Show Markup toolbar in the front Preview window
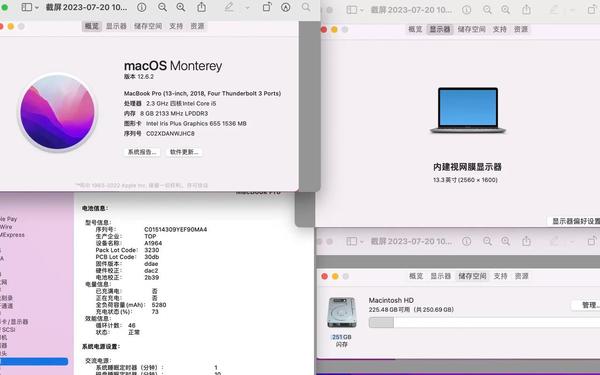 click(285, 7)
